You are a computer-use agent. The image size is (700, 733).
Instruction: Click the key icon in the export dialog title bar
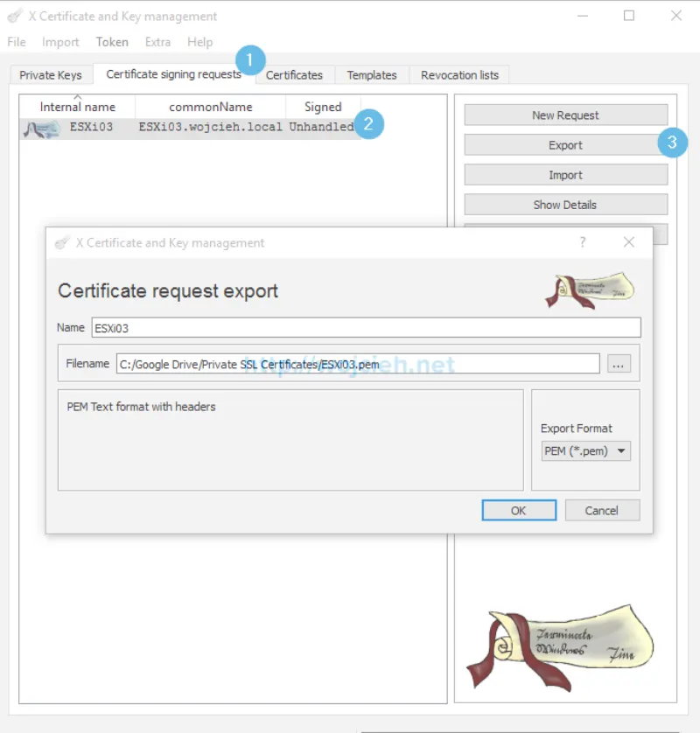61,242
